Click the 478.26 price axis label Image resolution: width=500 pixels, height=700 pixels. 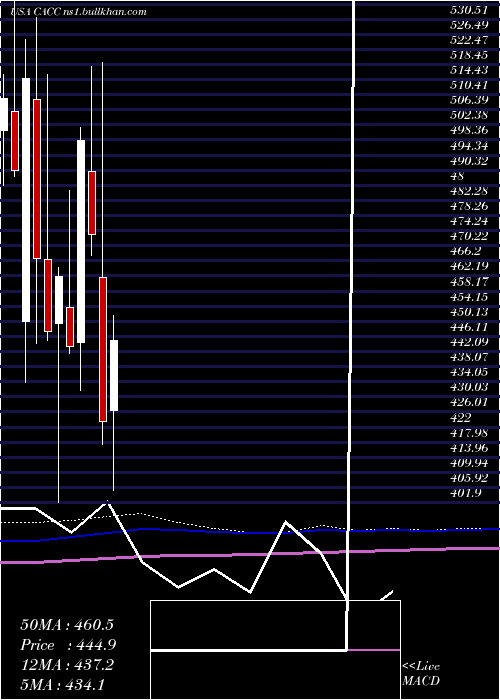tap(469, 207)
